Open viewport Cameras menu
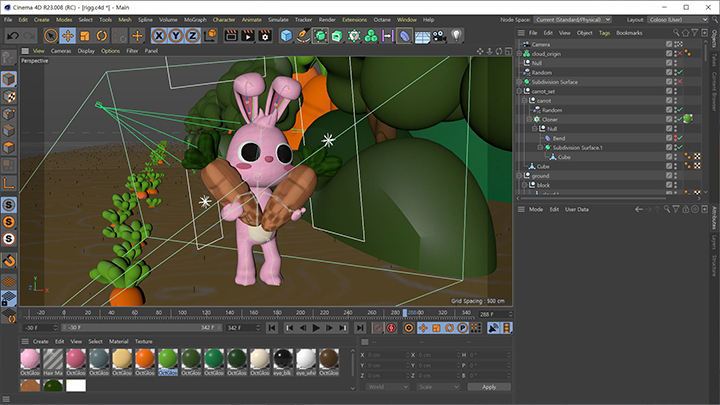Image resolution: width=720 pixels, height=405 pixels. 61,51
